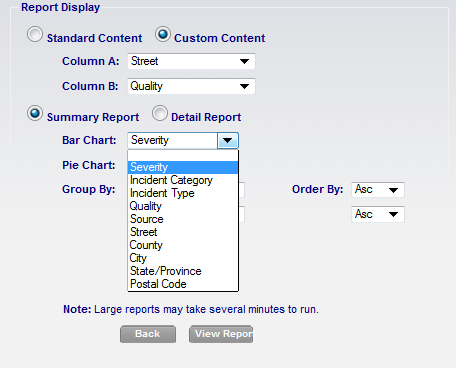Click the View Report button
The height and width of the screenshot is (368, 456).
[x=221, y=334]
